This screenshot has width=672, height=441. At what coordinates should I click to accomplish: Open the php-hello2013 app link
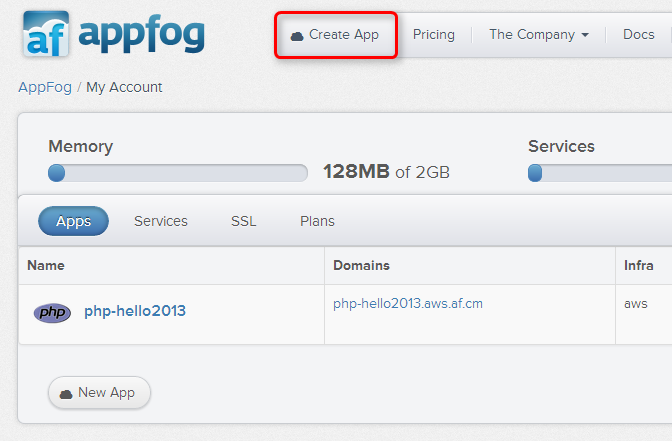point(135,311)
